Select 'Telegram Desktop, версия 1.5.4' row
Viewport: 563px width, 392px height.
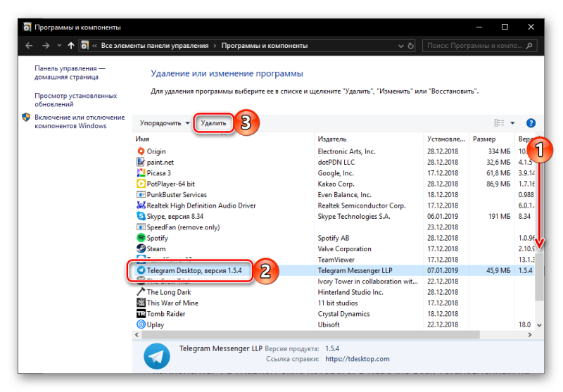(x=334, y=270)
